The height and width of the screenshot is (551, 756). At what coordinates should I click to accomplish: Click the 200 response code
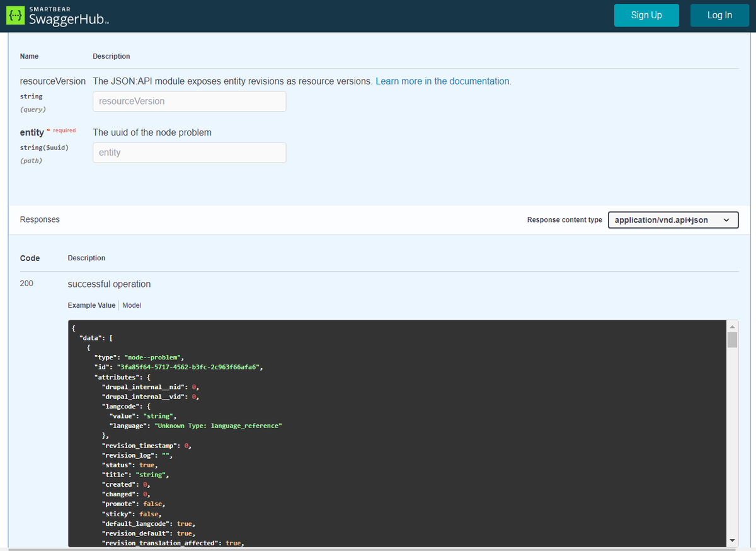[x=26, y=284]
